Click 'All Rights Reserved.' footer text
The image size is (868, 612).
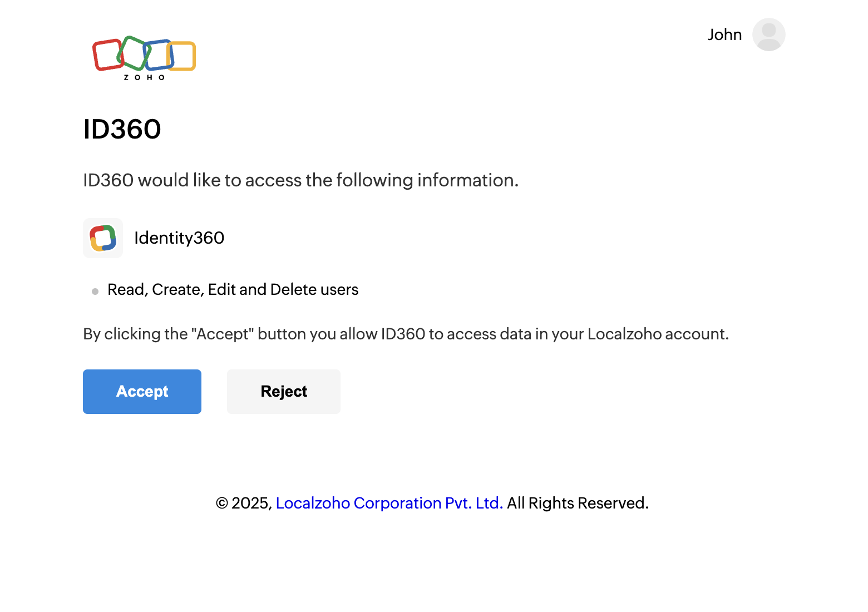pyautogui.click(x=578, y=503)
